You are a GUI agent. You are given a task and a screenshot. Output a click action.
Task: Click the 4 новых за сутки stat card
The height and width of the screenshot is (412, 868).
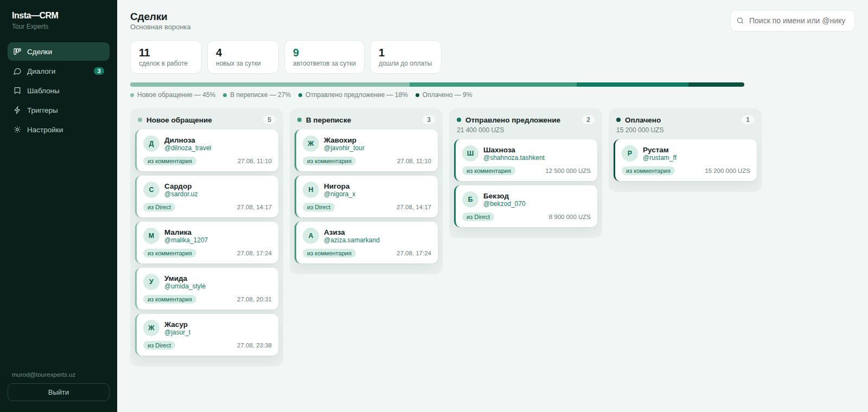point(243,57)
